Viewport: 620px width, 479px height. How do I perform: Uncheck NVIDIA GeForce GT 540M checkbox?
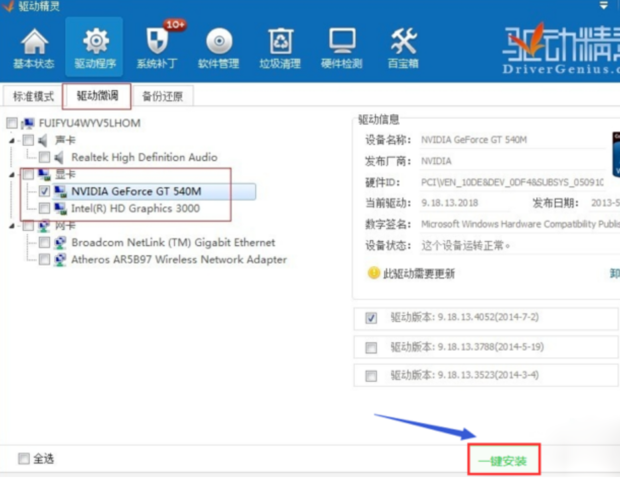tap(44, 192)
